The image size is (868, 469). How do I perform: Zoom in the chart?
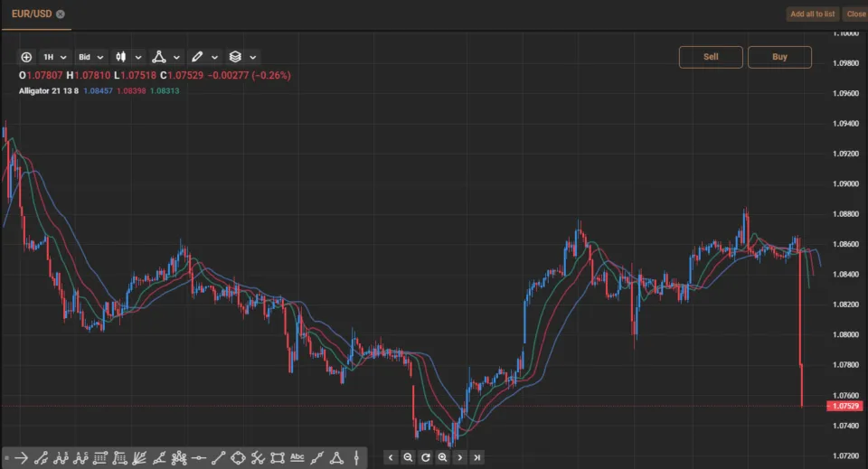point(442,457)
